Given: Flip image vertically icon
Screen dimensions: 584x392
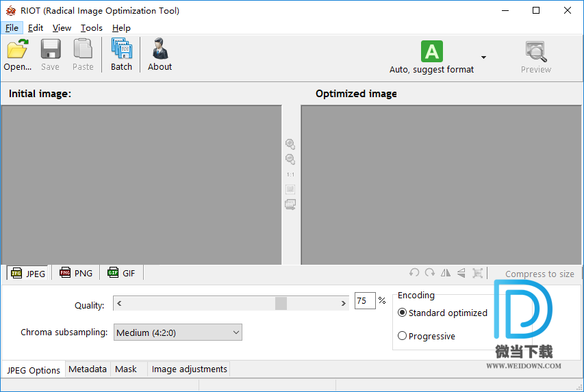Looking at the screenshot, I should pyautogui.click(x=461, y=273).
